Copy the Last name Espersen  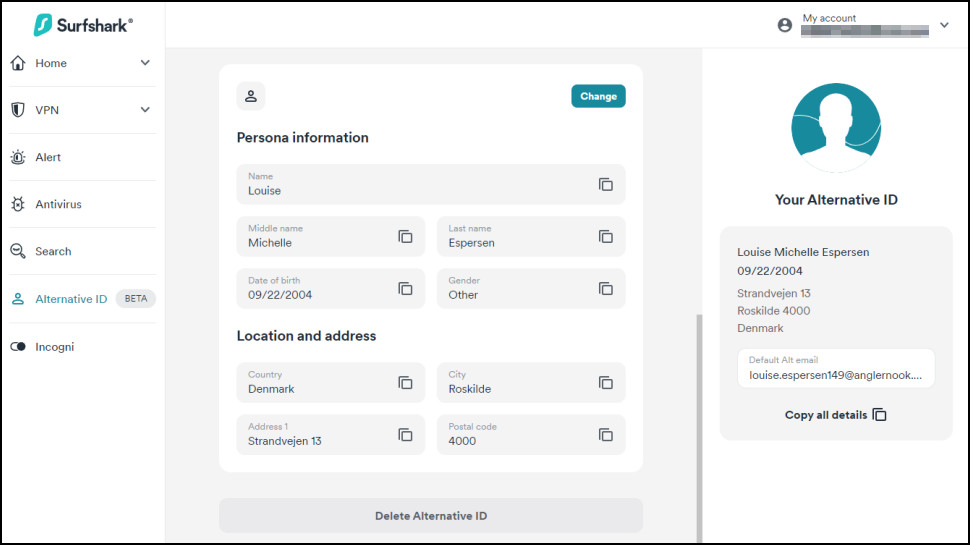pyautogui.click(x=606, y=236)
